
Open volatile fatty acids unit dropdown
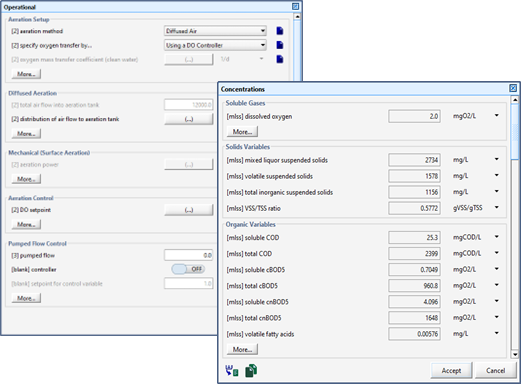coord(496,333)
